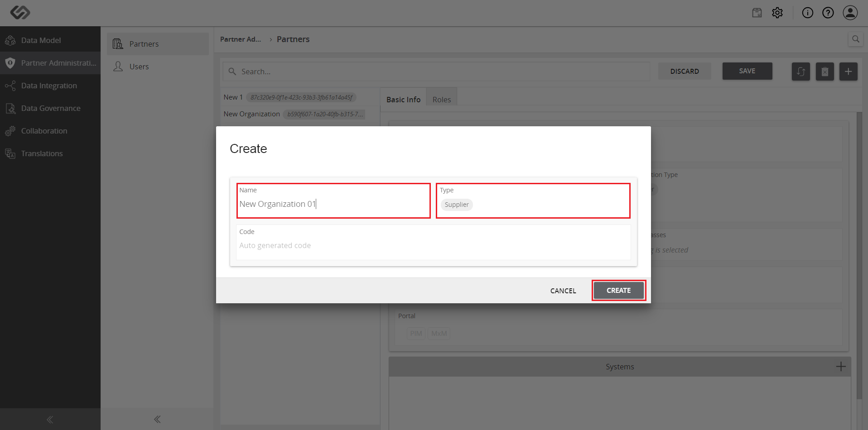Select the 'New 1' partner row

click(x=300, y=97)
